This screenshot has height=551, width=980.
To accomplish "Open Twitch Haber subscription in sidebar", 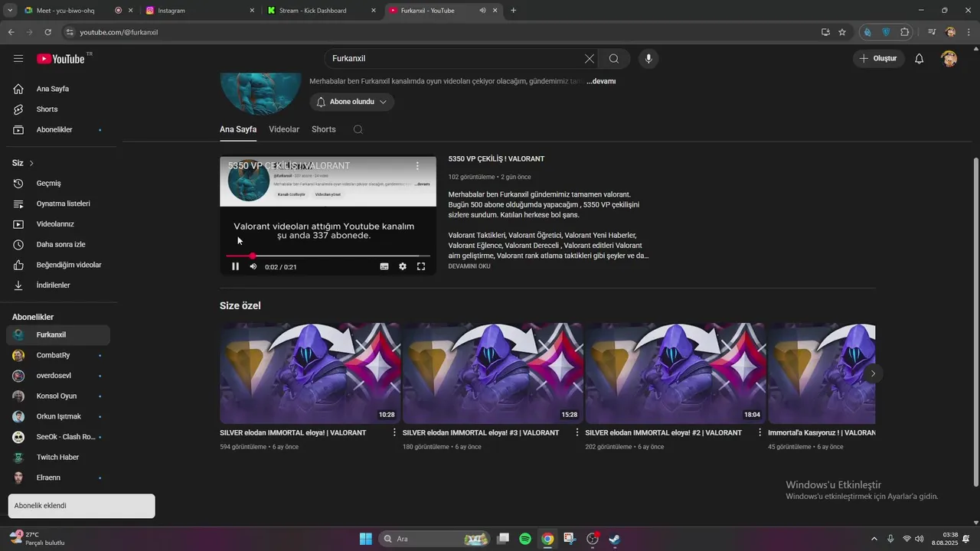I will (58, 458).
